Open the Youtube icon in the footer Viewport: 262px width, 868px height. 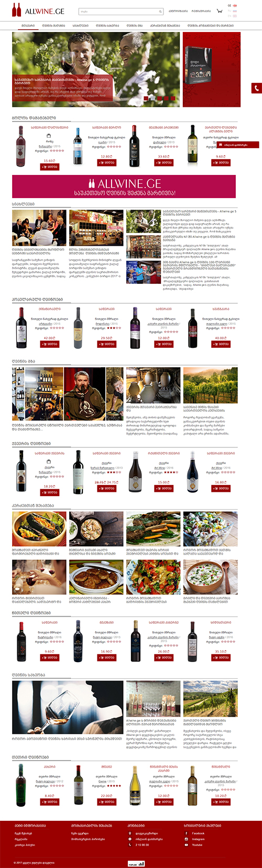tap(187, 844)
